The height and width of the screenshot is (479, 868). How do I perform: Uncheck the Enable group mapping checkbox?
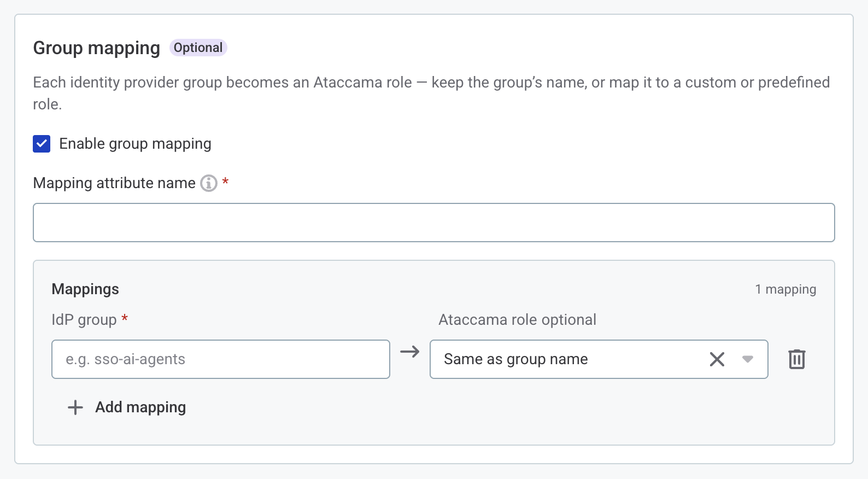click(42, 144)
